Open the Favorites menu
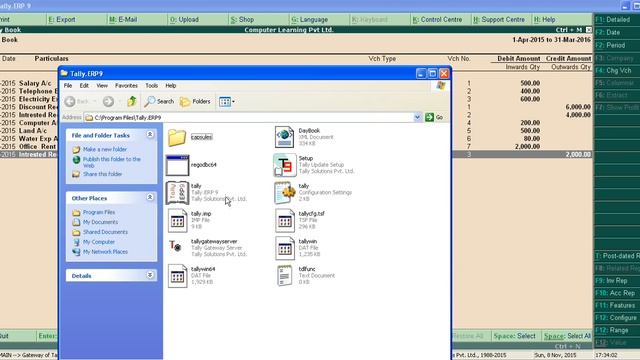 (x=126, y=86)
